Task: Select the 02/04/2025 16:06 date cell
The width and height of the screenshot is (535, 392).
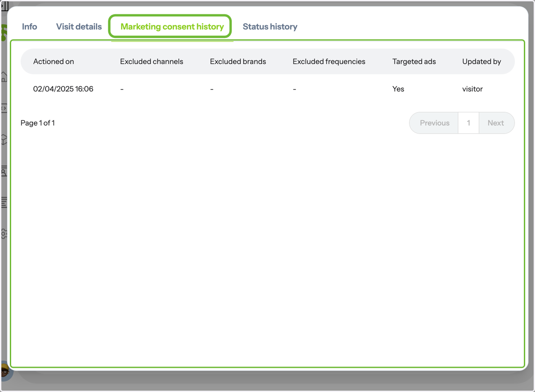Action: click(63, 89)
